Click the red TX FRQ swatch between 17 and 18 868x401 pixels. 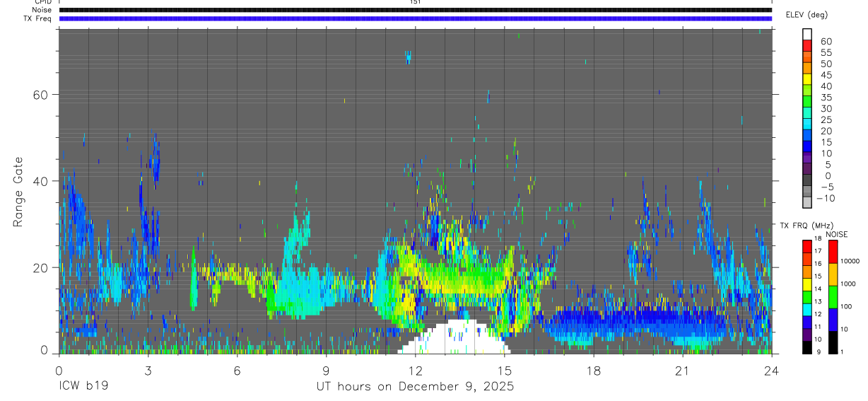(807, 245)
